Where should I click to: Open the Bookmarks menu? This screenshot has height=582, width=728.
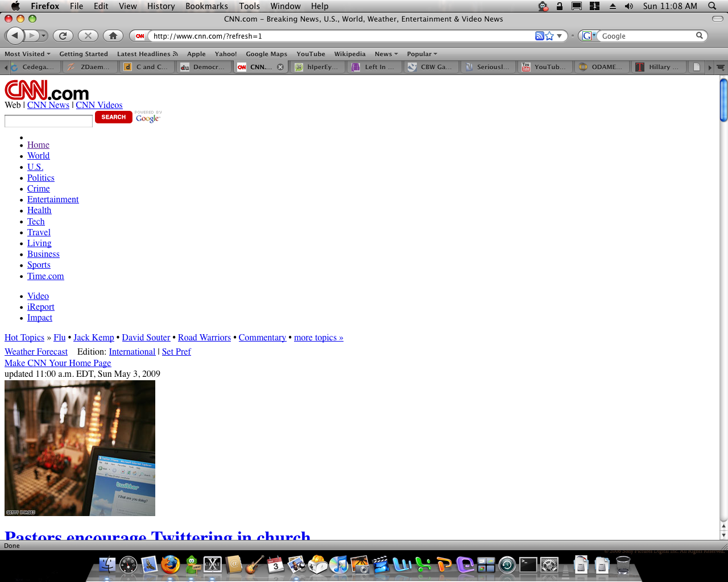click(x=206, y=6)
